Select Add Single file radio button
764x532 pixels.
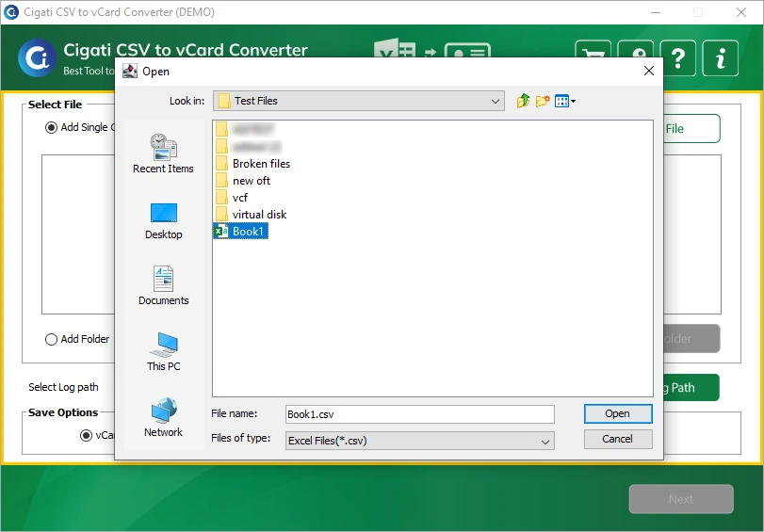click(x=51, y=128)
